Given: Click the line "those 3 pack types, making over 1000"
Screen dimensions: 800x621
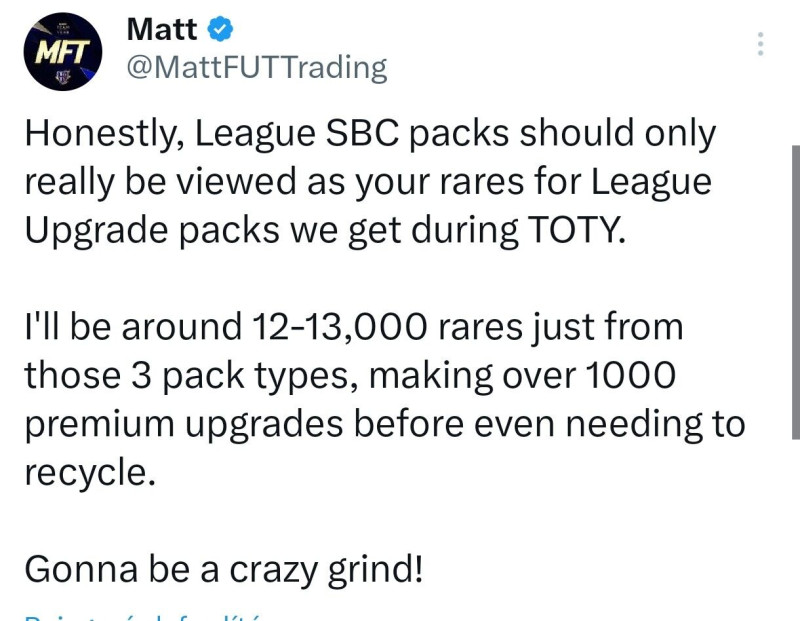Looking at the screenshot, I should pos(350,375).
